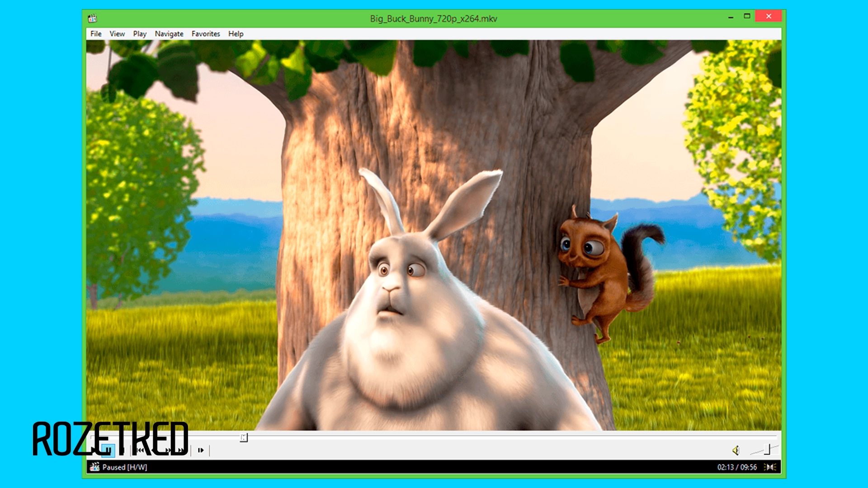
Task: Click the Frame Step toolbar icon
Action: point(201,450)
